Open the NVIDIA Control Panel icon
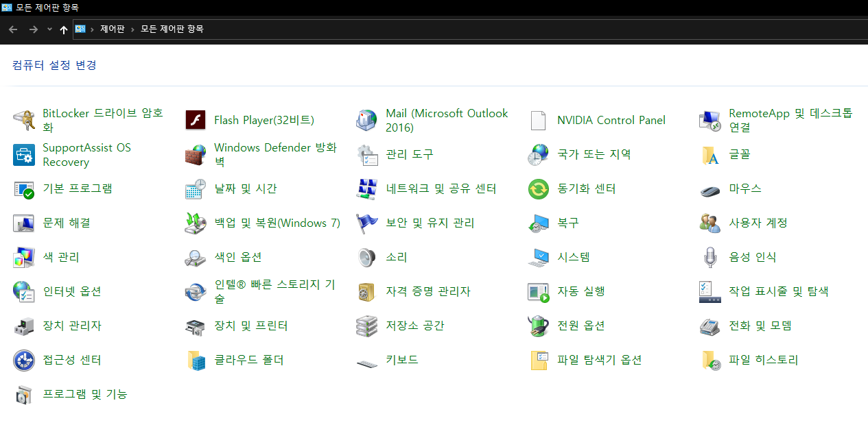Viewport: 868px width, 427px height. (x=539, y=121)
